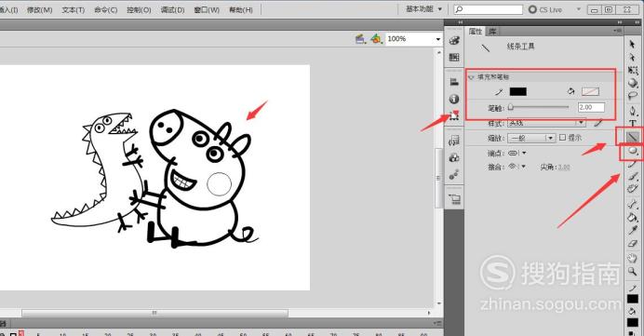Open the Project panel icon
Screen dimensions: 644x336
(x=455, y=199)
